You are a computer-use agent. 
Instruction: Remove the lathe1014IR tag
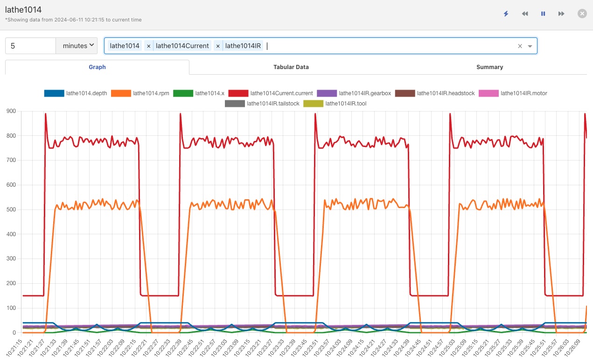pyautogui.click(x=218, y=46)
